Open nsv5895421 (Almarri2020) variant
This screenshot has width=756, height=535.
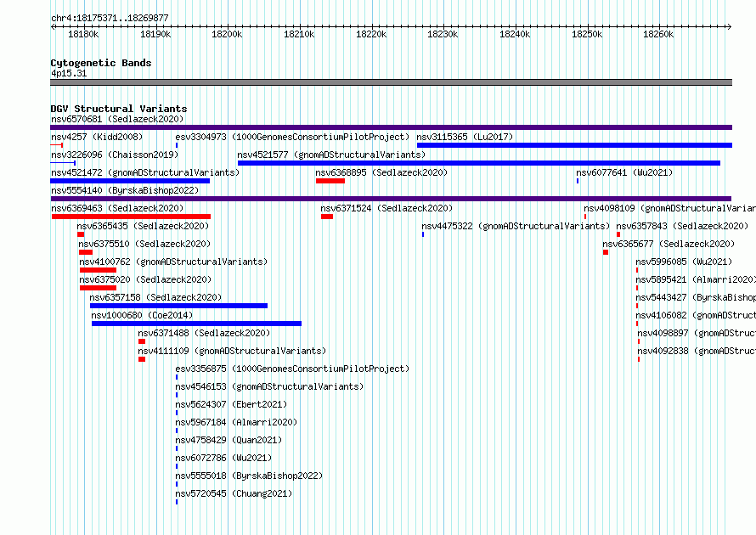tap(696, 279)
